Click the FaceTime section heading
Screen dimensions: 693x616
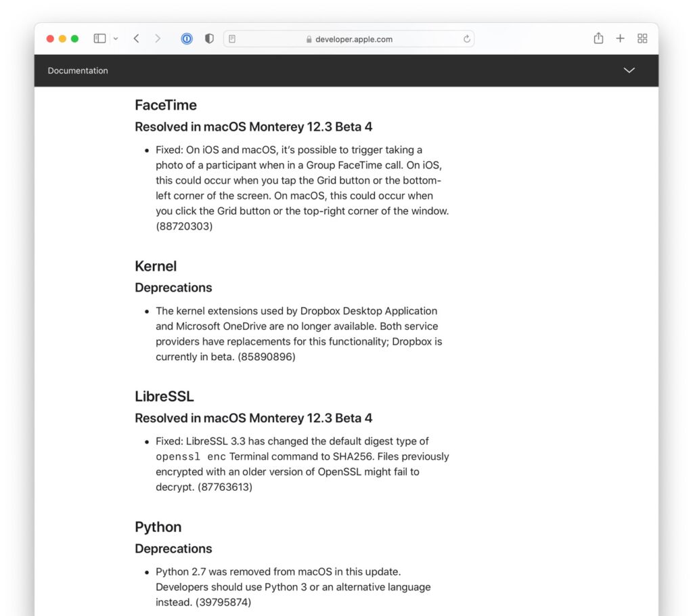[x=166, y=106]
